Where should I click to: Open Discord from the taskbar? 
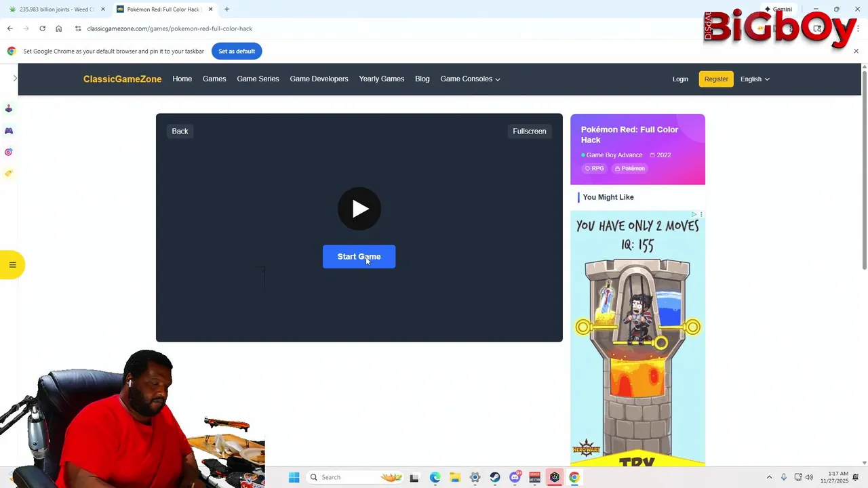515,477
